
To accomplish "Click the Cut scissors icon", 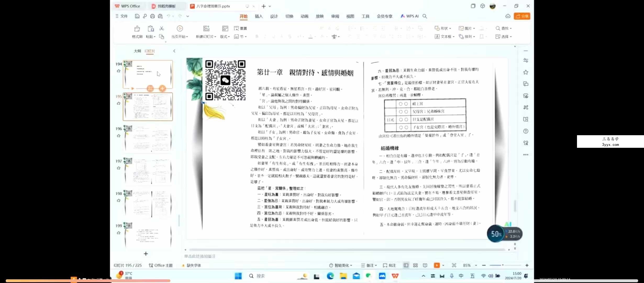I will (x=162, y=28).
